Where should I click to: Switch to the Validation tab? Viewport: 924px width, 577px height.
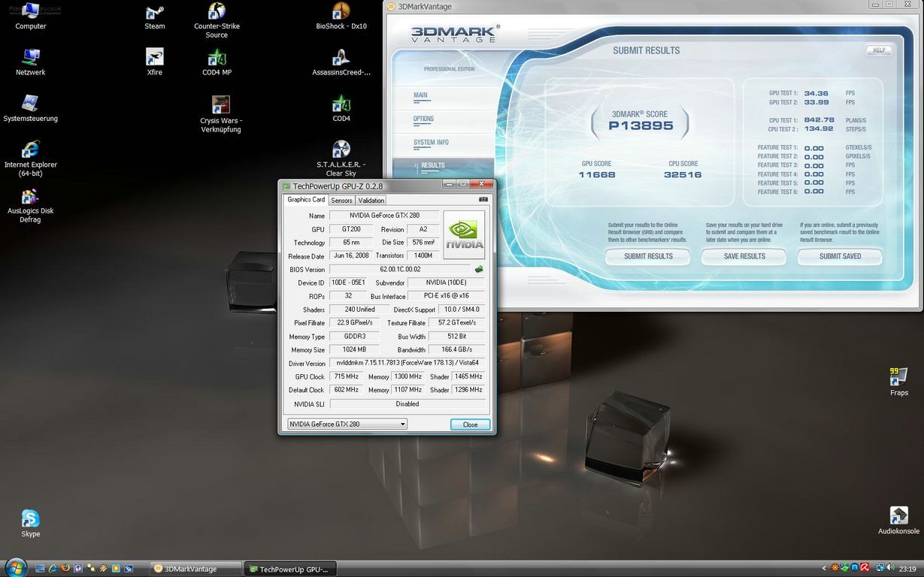(371, 201)
